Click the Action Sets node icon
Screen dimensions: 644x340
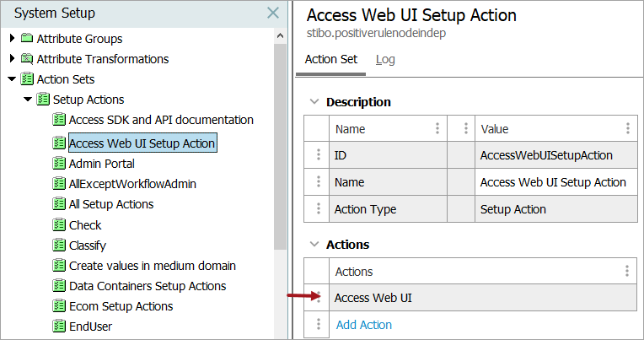[28, 79]
